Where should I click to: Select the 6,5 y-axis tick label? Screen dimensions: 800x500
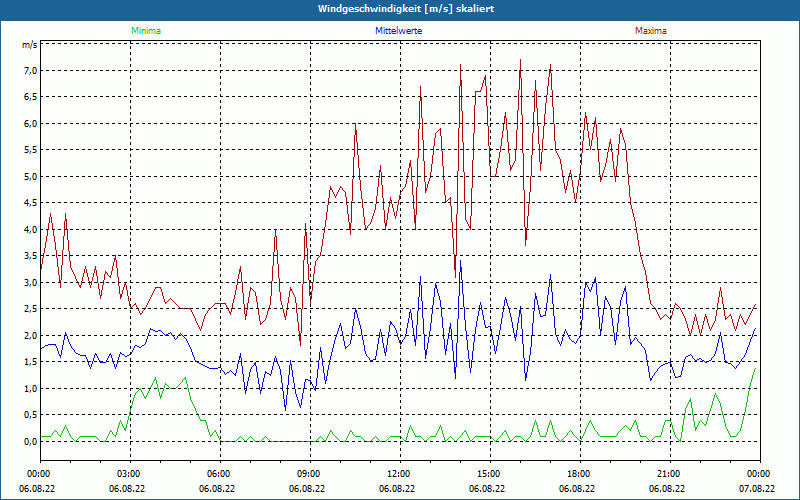[x=29, y=98]
